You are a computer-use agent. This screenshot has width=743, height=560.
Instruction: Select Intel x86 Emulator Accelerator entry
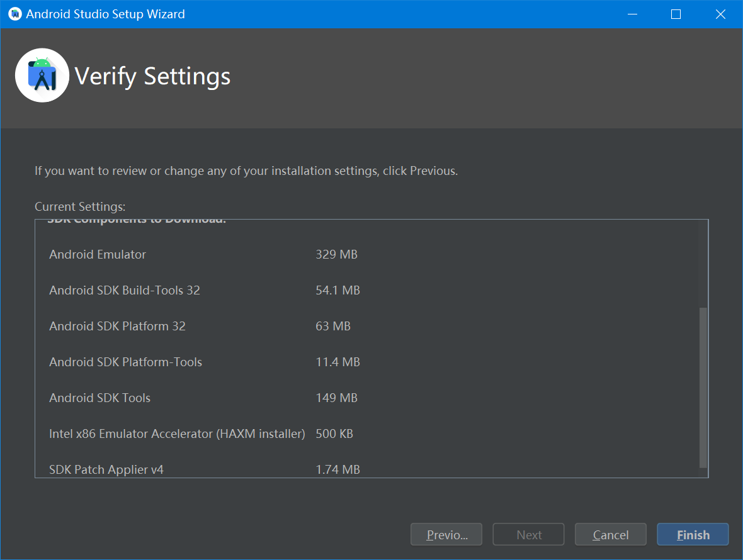click(177, 434)
